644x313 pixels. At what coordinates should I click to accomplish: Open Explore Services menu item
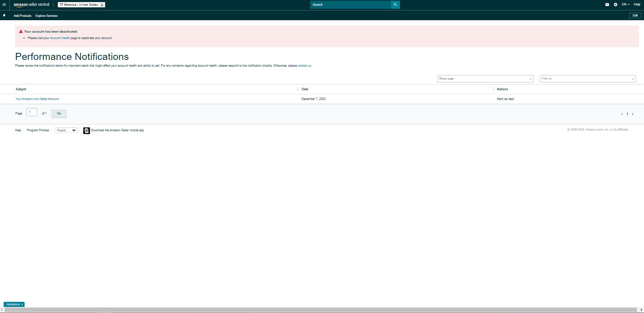(46, 16)
